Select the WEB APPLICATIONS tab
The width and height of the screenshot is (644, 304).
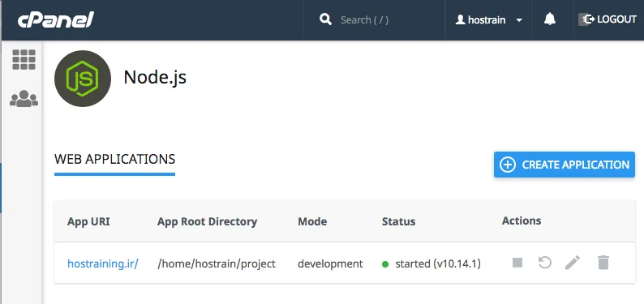[x=114, y=159]
